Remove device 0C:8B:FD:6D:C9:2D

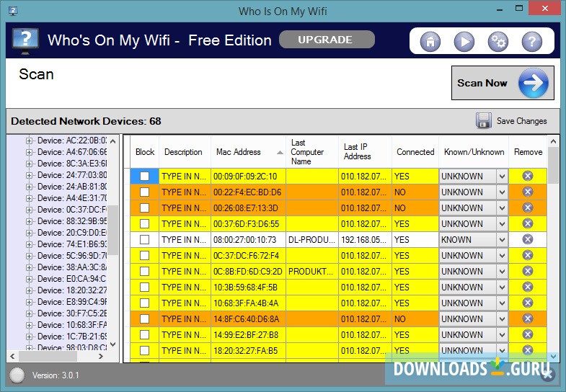[x=528, y=271]
